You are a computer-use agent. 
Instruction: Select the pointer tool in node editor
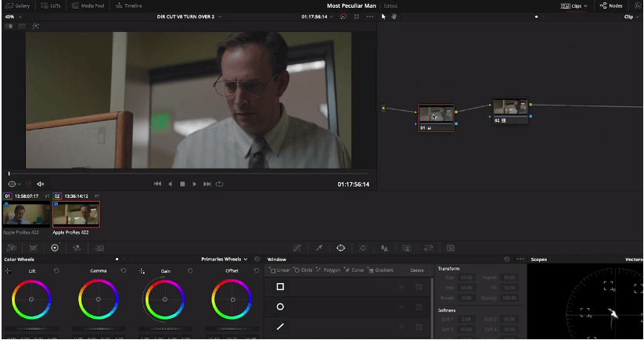tap(383, 17)
